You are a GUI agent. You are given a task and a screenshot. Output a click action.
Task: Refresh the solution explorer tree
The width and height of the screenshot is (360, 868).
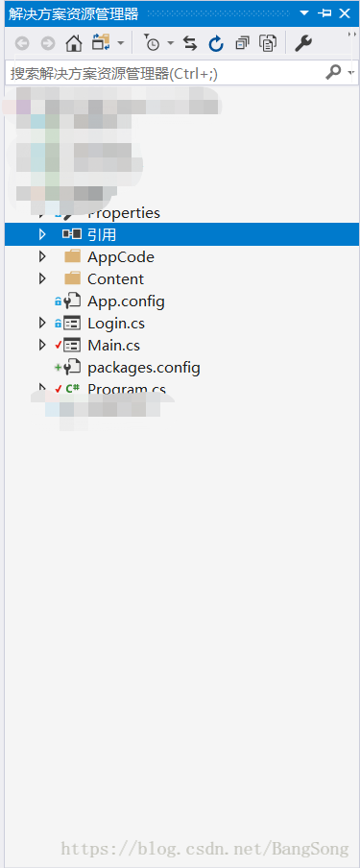pos(215,43)
